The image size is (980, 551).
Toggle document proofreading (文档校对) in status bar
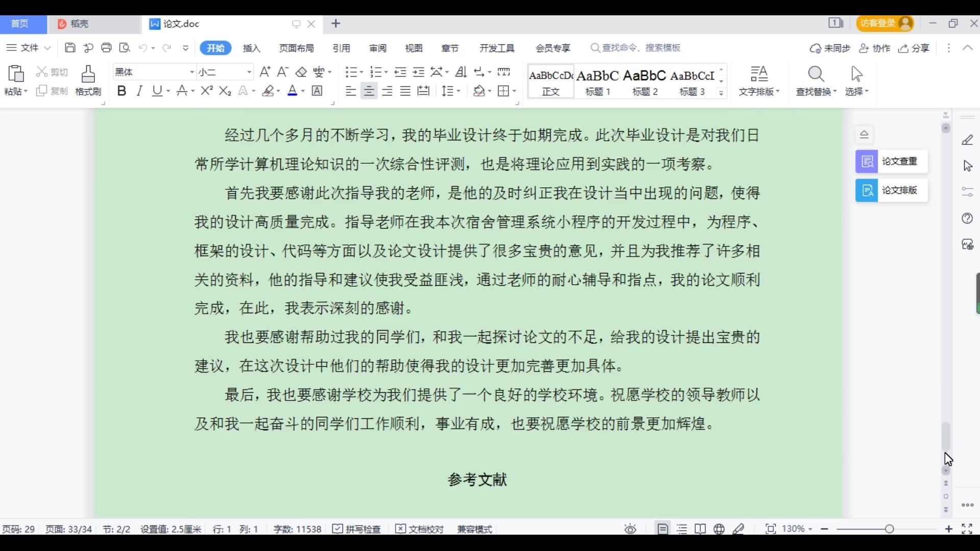point(420,529)
